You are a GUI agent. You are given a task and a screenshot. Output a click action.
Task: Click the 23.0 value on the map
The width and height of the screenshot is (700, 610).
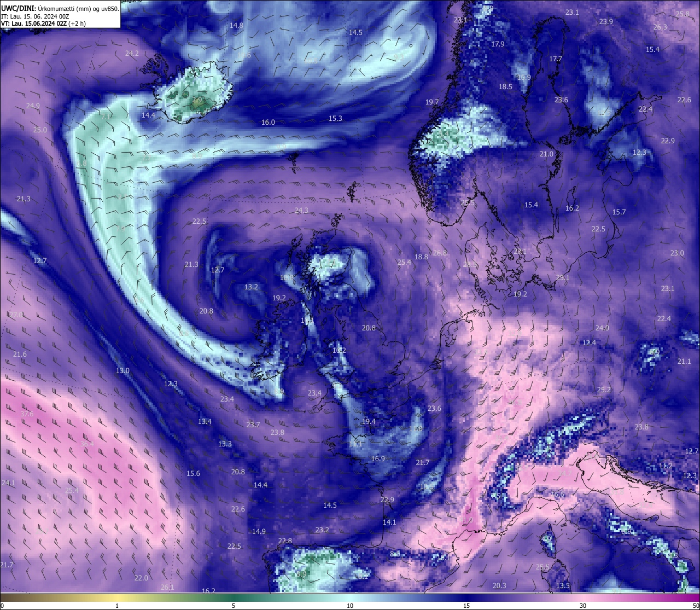pyautogui.click(x=677, y=253)
